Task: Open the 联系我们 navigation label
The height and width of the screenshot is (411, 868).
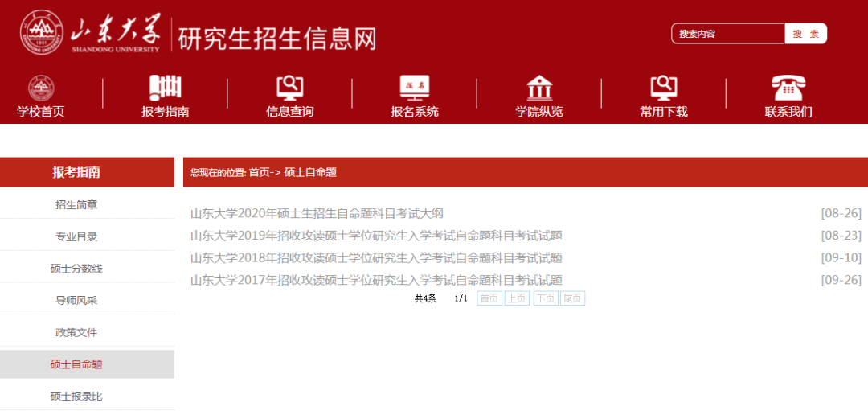Action: tap(788, 112)
